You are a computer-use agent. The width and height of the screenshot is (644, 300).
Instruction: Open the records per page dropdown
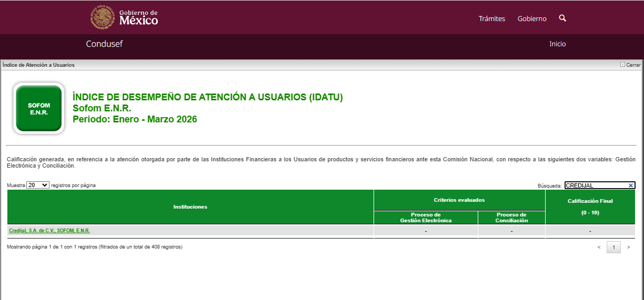click(38, 185)
